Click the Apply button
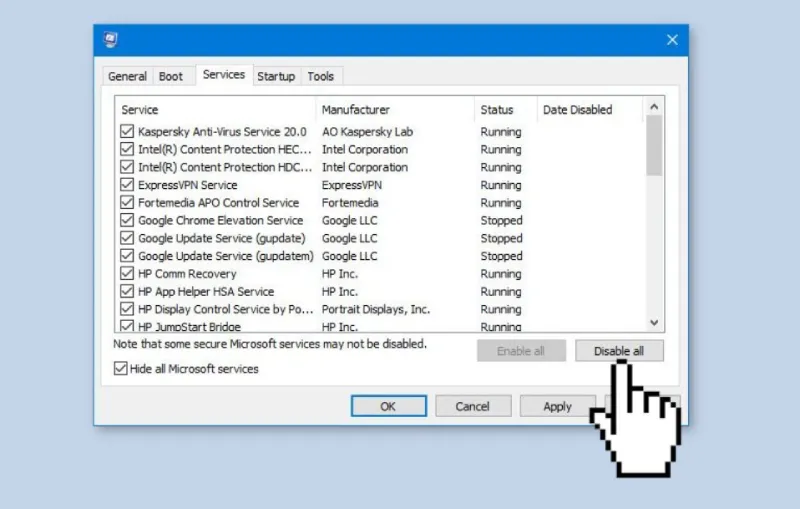800x509 pixels. (x=557, y=406)
